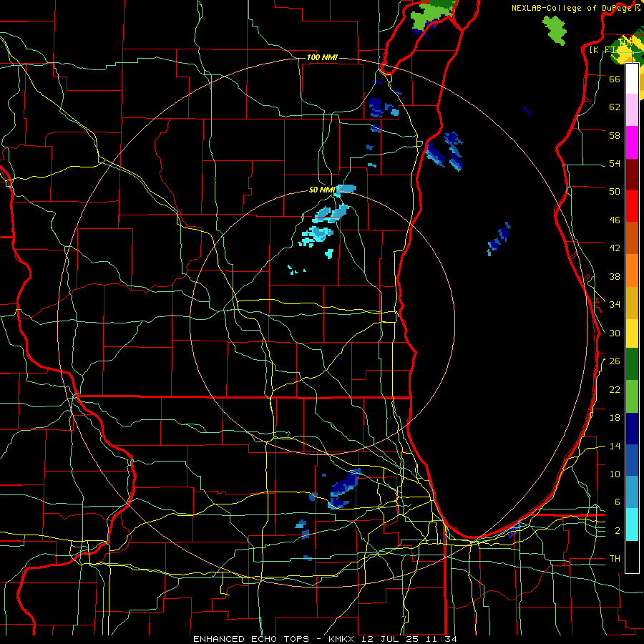Click the 'NEXLAB-College of DuPage' header text

(572, 8)
